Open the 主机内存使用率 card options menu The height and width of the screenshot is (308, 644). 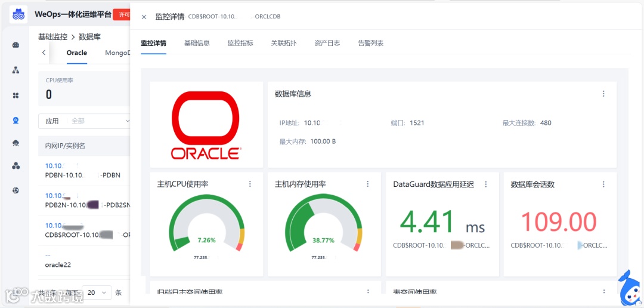click(367, 184)
